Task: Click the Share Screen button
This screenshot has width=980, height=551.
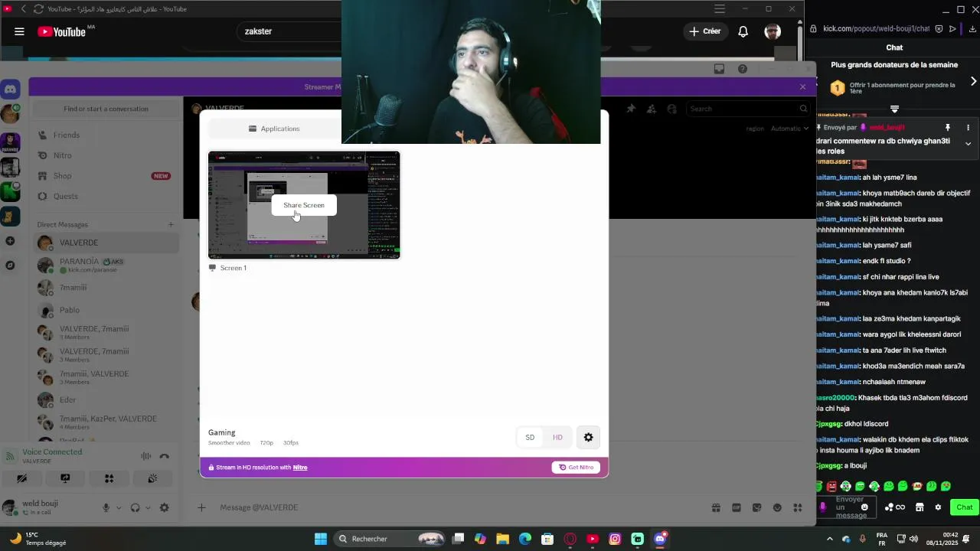Action: 304,205
